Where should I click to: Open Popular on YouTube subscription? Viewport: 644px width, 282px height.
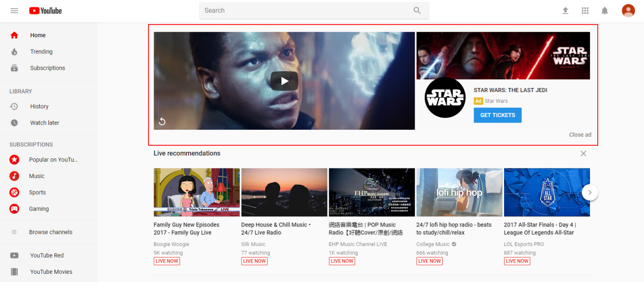[53, 159]
